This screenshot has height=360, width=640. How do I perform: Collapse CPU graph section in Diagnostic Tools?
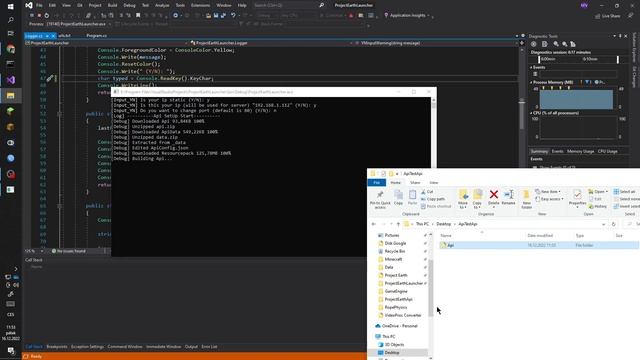[x=531, y=113]
